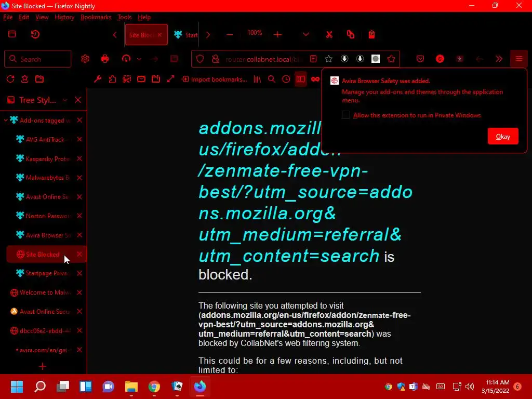Focus the Search input field
The height and width of the screenshot is (399, 532).
click(37, 59)
